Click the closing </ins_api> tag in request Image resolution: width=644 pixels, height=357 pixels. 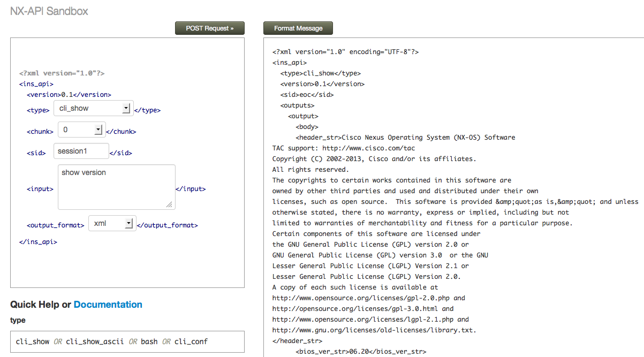coord(38,242)
